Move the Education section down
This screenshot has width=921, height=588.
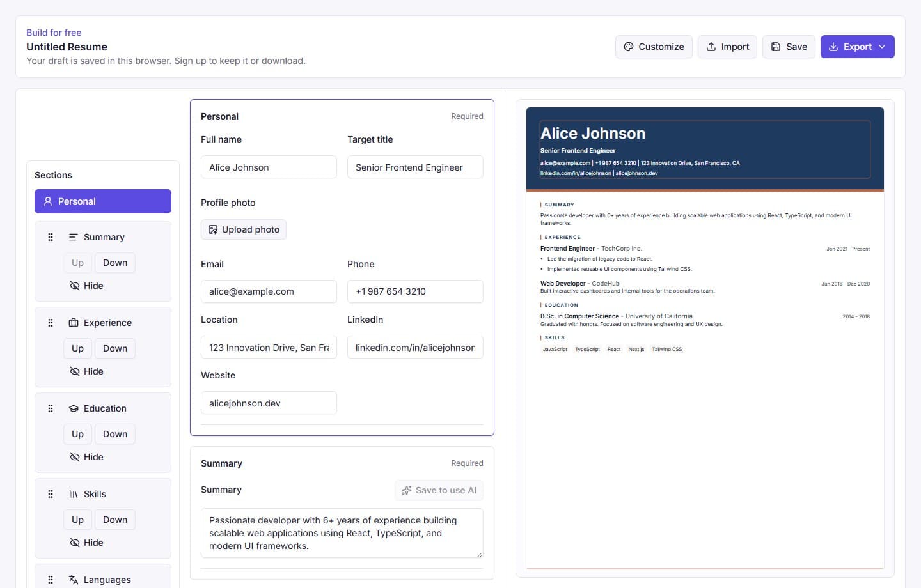pyautogui.click(x=115, y=434)
